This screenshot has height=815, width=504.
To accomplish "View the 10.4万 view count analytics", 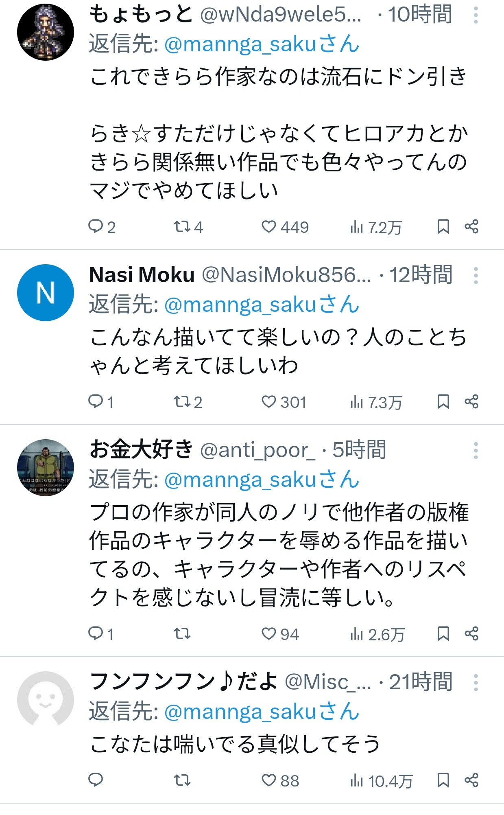I will [x=381, y=781].
